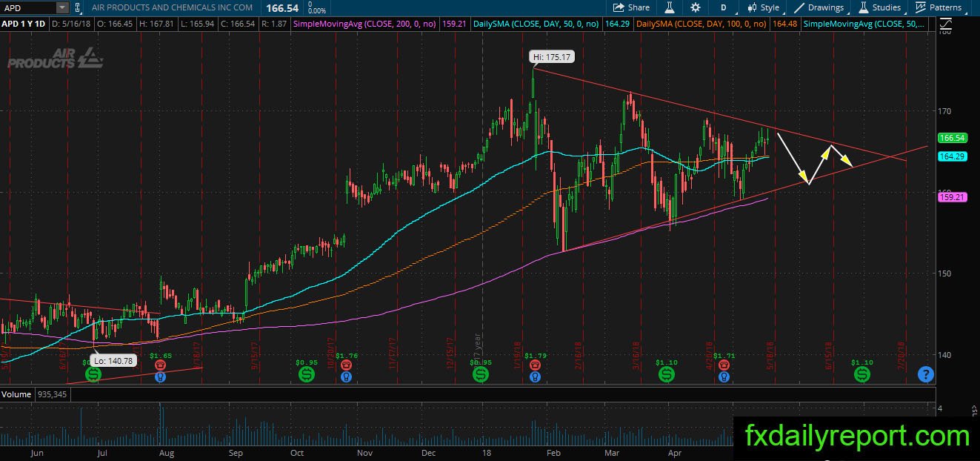Click the green $0.95 dividend icon near 10/20/17
Viewport: 980px width, 461px height.
(x=307, y=375)
